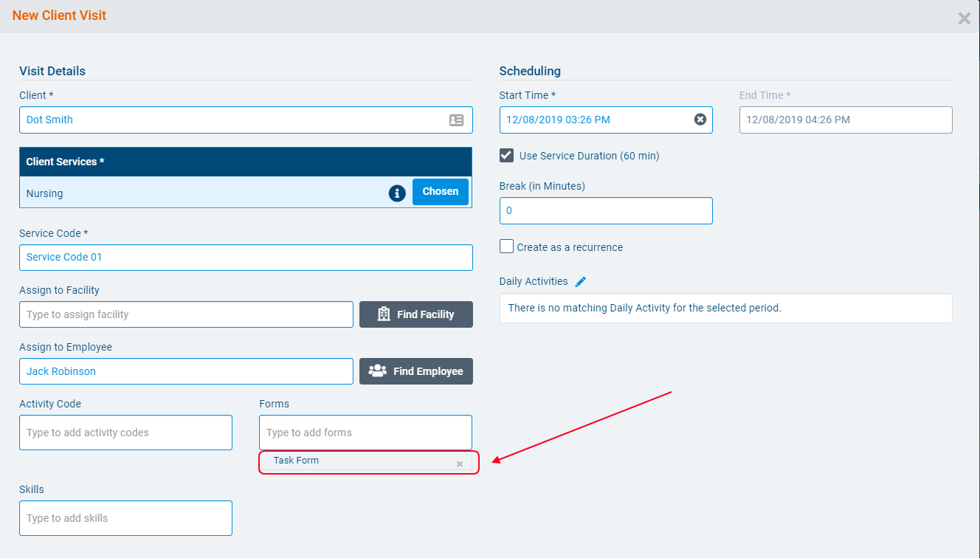This screenshot has width=980, height=558.
Task: Click the End Time field
Action: (x=845, y=120)
